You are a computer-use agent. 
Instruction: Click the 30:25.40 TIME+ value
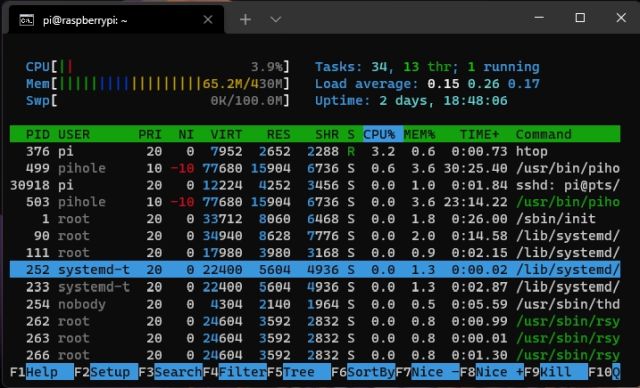point(476,168)
